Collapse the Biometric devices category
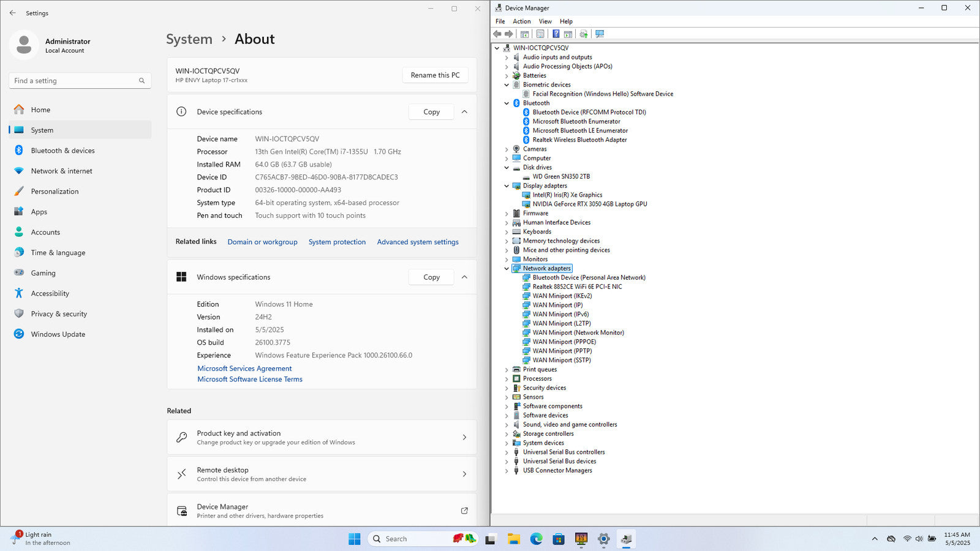 [507, 84]
